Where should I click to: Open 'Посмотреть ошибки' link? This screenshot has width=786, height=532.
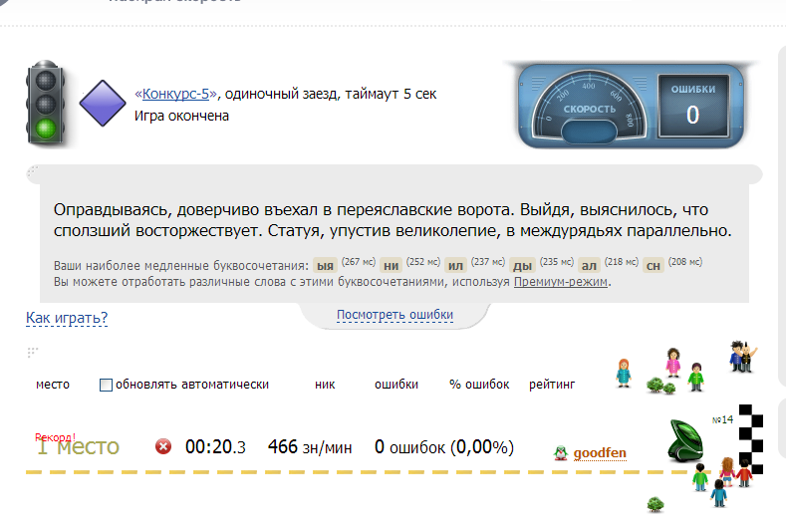pyautogui.click(x=395, y=315)
